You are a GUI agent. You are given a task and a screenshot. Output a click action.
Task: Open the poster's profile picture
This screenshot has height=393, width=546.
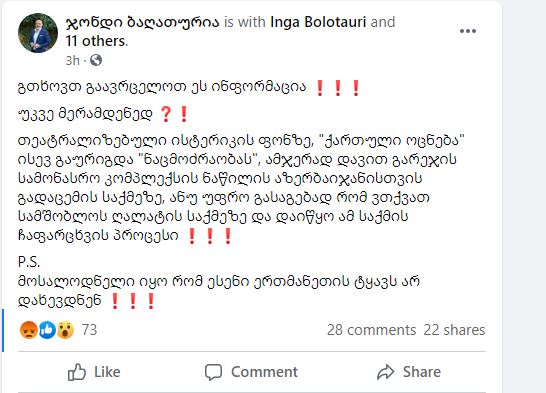click(x=38, y=33)
